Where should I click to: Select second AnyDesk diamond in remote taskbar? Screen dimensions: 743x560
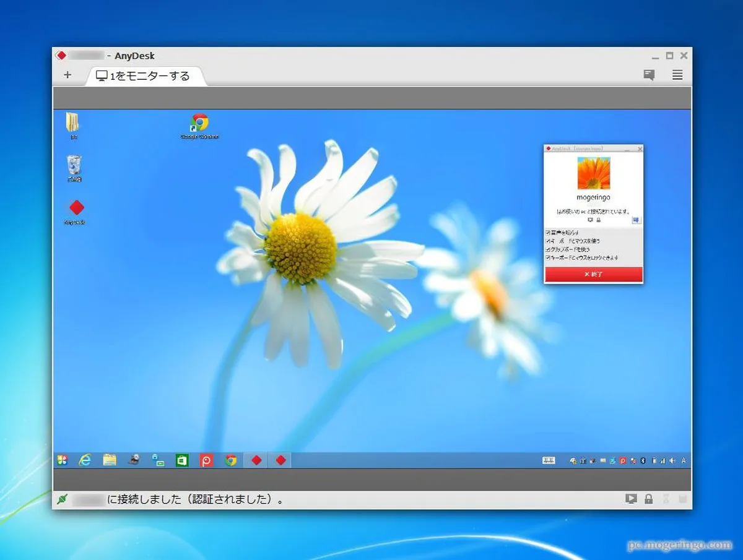280,460
